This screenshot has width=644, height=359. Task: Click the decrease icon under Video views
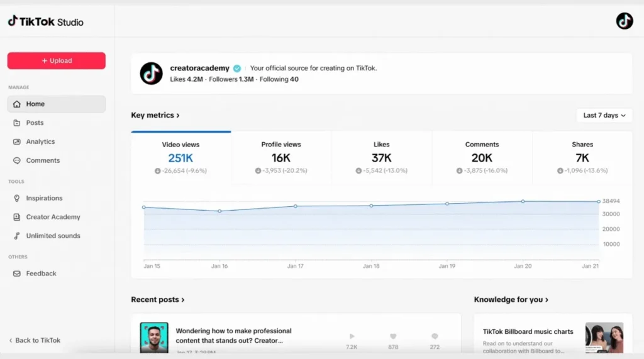pos(158,171)
